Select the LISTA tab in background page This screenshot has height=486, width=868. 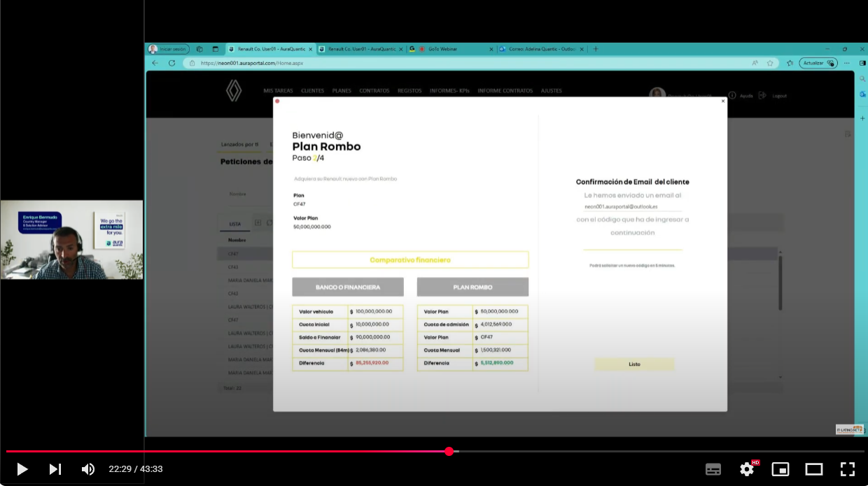234,224
